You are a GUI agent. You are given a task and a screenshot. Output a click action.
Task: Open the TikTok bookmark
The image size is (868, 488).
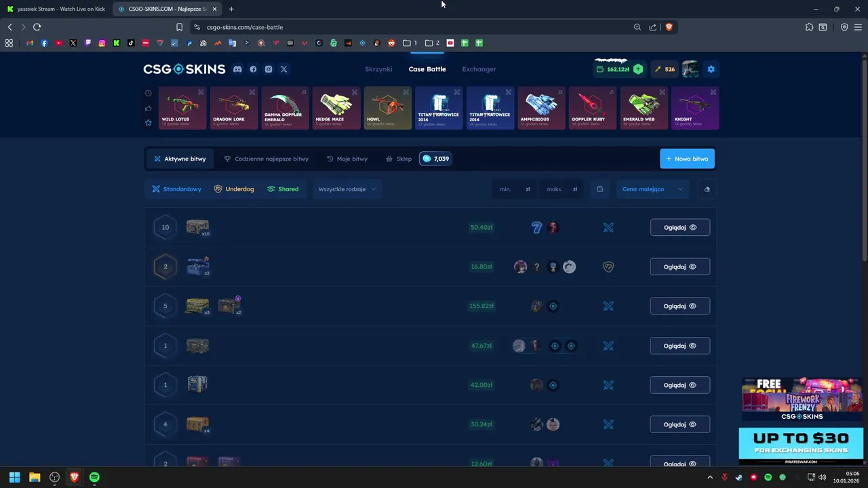(131, 43)
